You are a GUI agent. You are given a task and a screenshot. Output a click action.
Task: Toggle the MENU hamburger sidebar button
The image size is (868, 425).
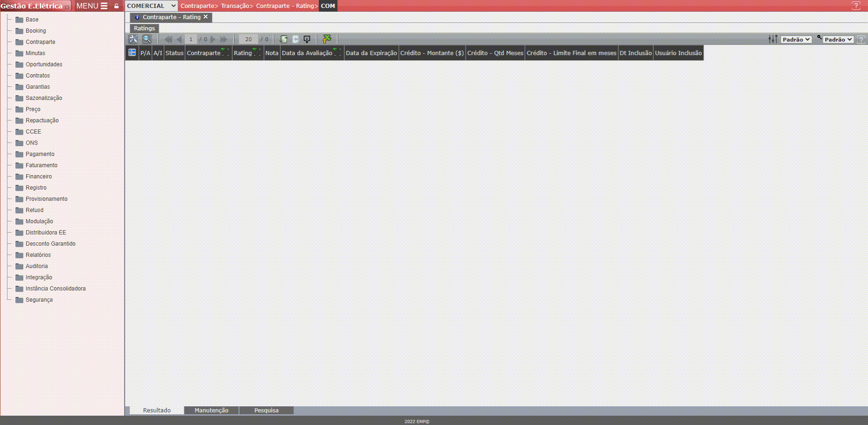click(92, 6)
